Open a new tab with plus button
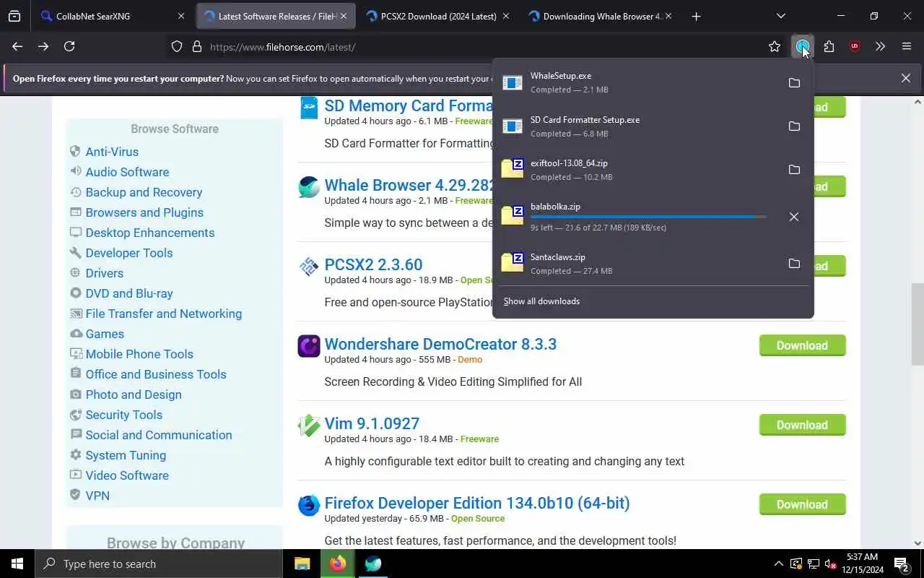The height and width of the screenshot is (578, 924). [696, 16]
